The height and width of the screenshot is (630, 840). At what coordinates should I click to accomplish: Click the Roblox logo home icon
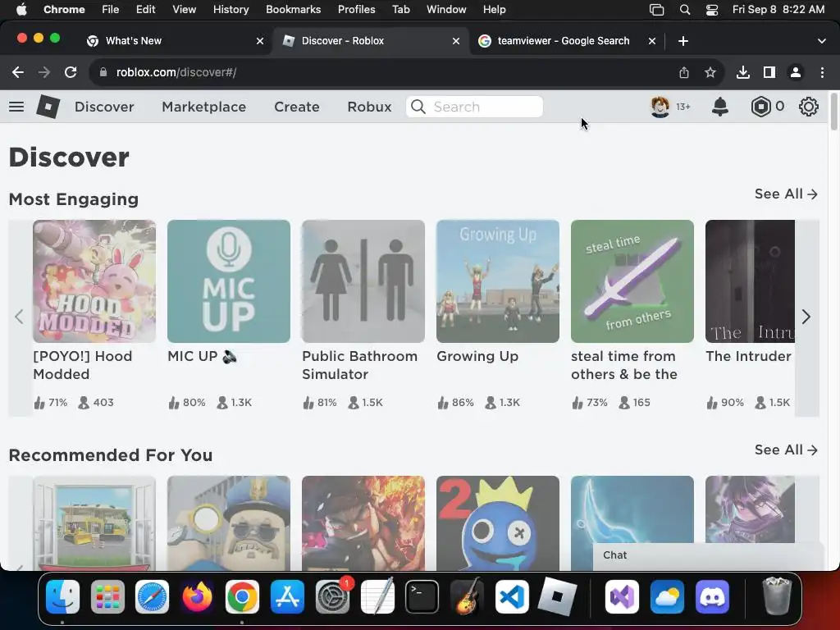(48, 107)
